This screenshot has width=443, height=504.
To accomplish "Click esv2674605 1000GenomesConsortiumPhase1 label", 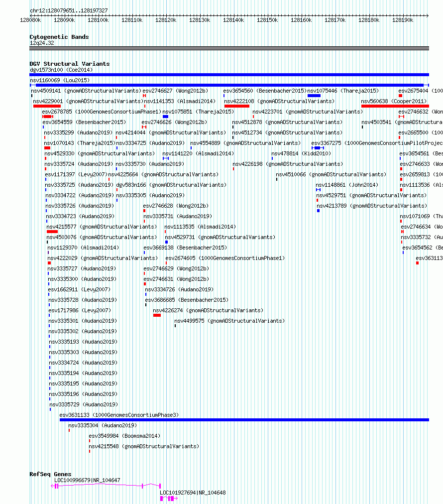I will (x=225, y=258).
